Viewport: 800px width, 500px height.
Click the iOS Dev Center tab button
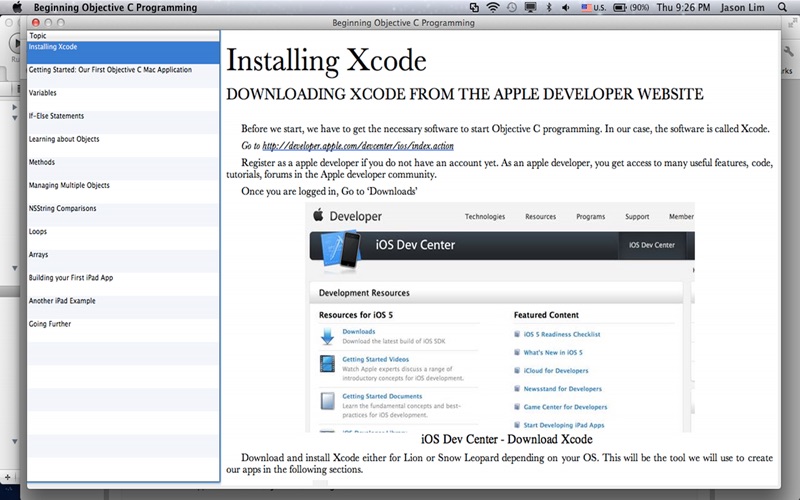click(x=652, y=245)
